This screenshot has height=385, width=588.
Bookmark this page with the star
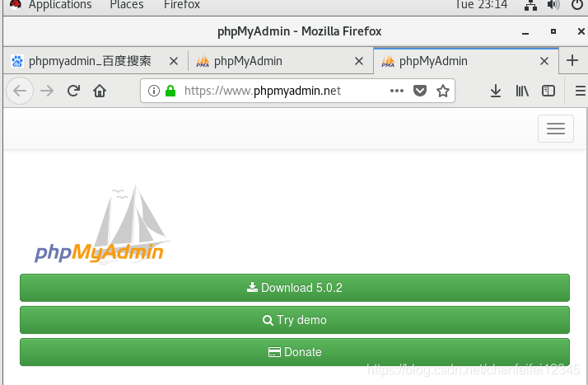point(443,91)
